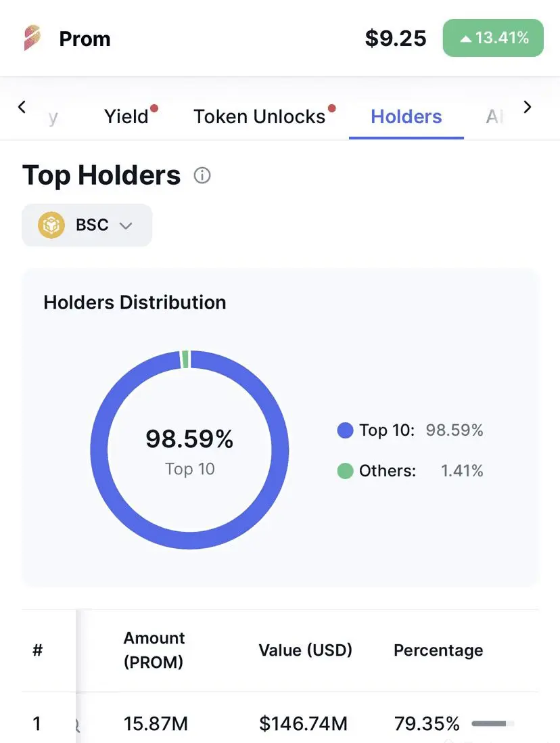The width and height of the screenshot is (560, 743).
Task: Click holder row 1 percentage bar
Action: 492,723
